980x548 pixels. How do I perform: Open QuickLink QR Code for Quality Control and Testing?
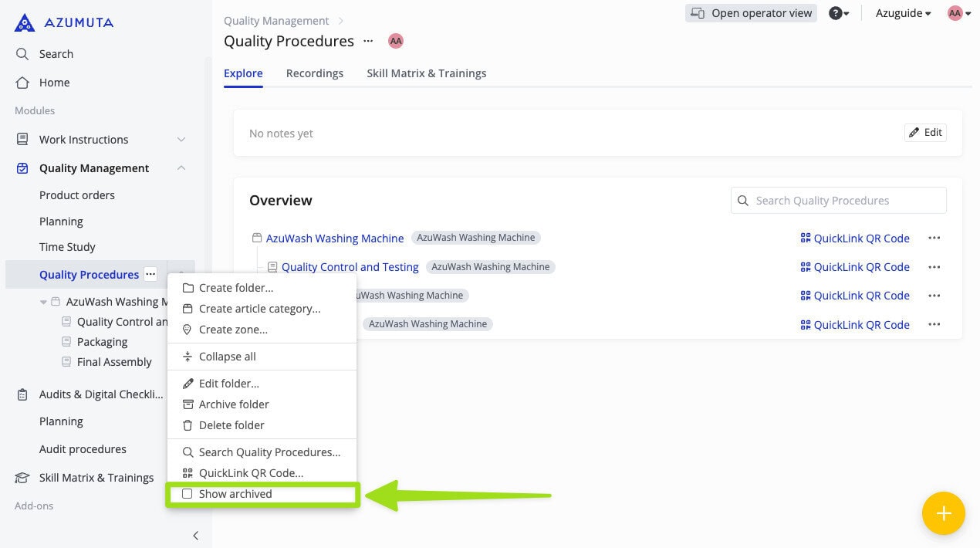coord(855,267)
